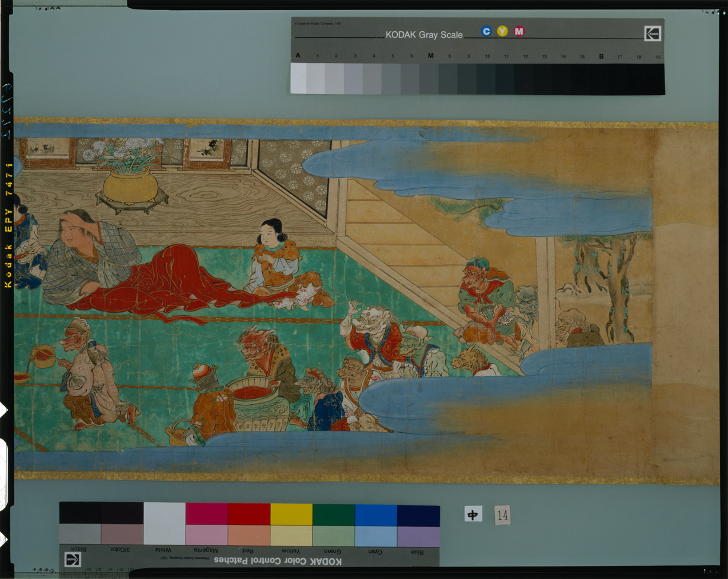Click the upside-down "KODAK Color Control Patches" title
The width and height of the screenshot is (728, 579).
277,561
